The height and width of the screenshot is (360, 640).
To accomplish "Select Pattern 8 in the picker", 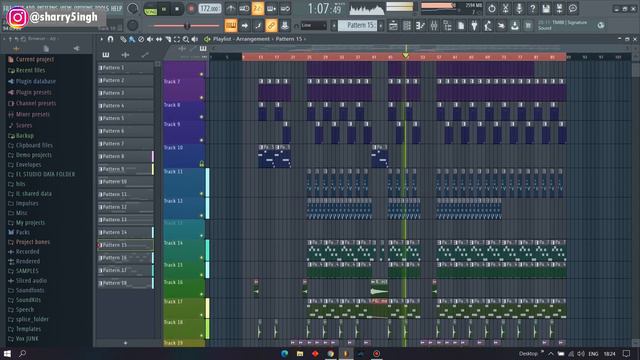I will coord(125,156).
